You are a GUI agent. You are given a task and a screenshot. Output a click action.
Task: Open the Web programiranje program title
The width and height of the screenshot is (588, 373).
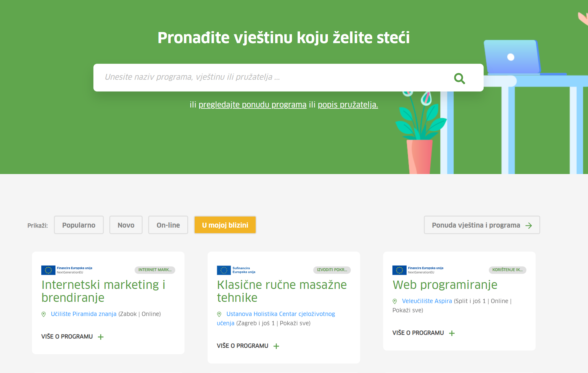pos(445,285)
